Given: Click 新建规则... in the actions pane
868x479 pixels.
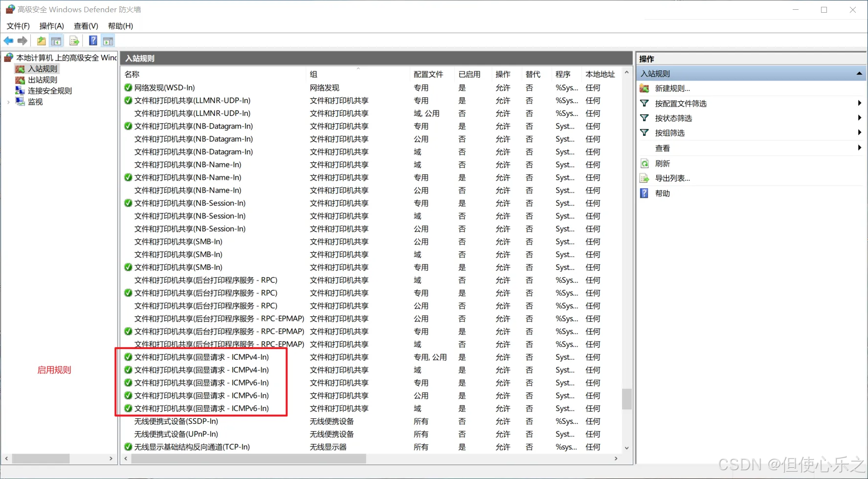Looking at the screenshot, I should (672, 88).
